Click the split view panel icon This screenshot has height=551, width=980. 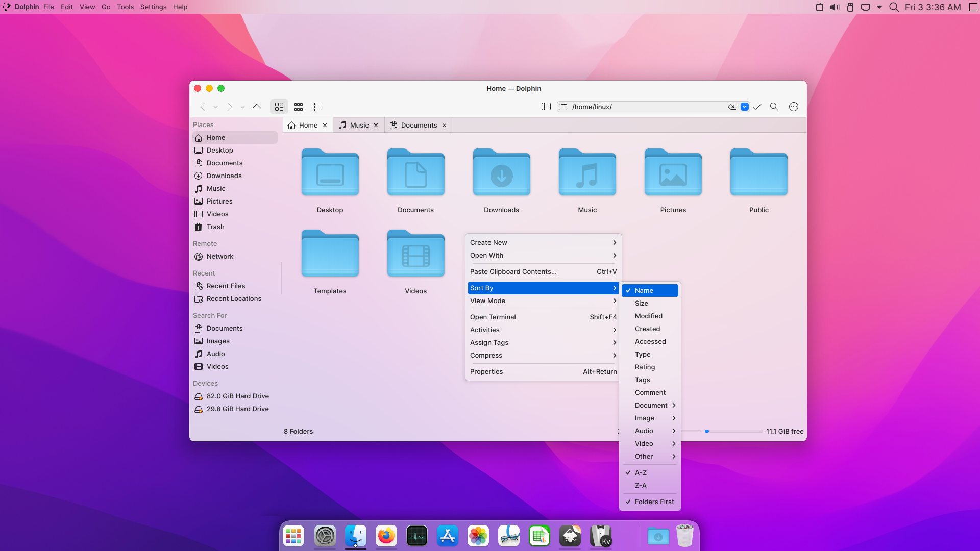point(546,106)
